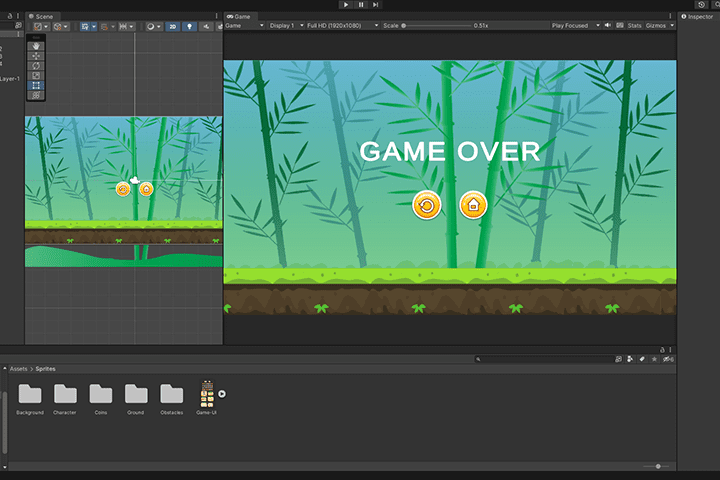Viewport: 720px width, 480px height.
Task: Open the Full HD resolution dropdown
Action: pyautogui.click(x=343, y=26)
